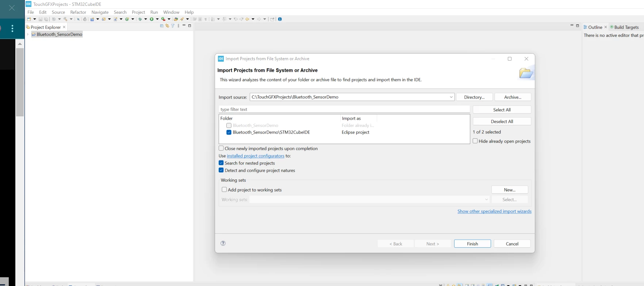Click the New C source file icon
Viewport: 644px width, 286px height.
click(115, 19)
